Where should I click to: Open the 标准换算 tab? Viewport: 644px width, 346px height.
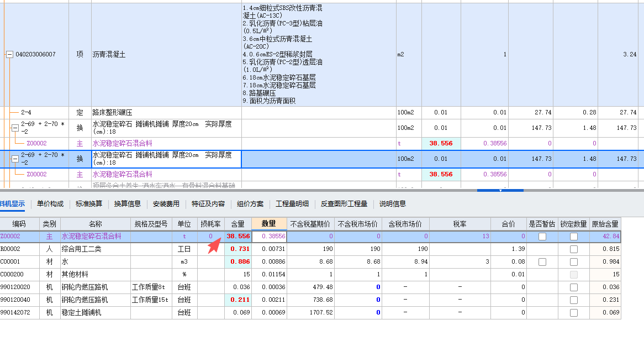[x=89, y=204]
